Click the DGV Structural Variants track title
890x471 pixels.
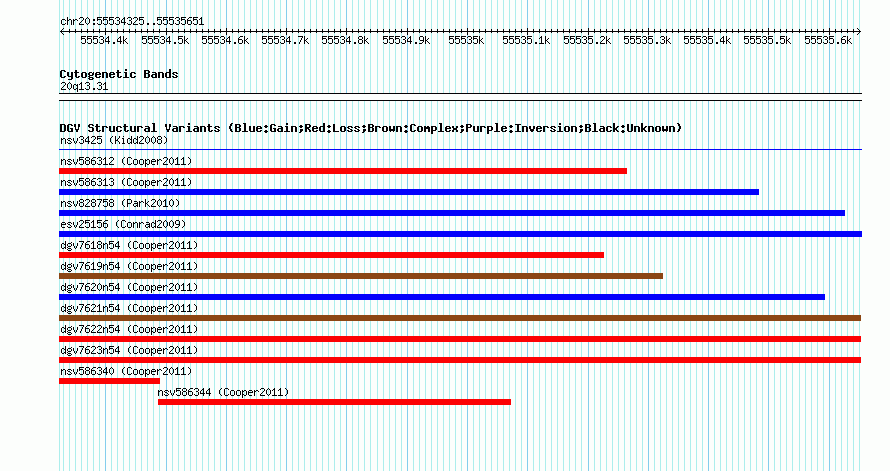[x=371, y=128]
